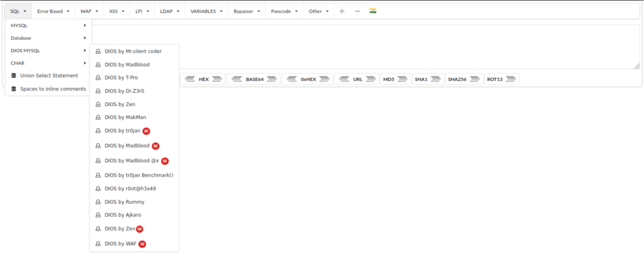The width and height of the screenshot is (644, 262).
Task: Click the MD5 hash arrow
Action: (402, 80)
